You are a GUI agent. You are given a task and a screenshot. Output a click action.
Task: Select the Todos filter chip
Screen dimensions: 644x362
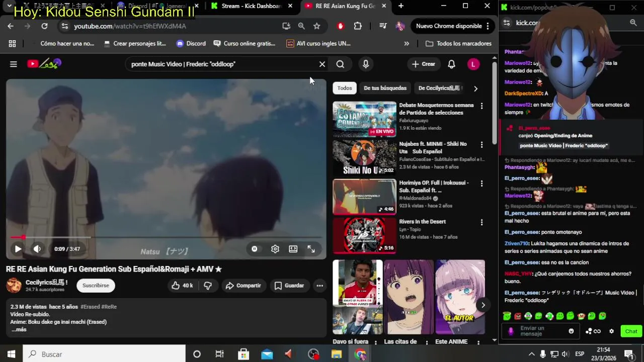[x=345, y=88]
